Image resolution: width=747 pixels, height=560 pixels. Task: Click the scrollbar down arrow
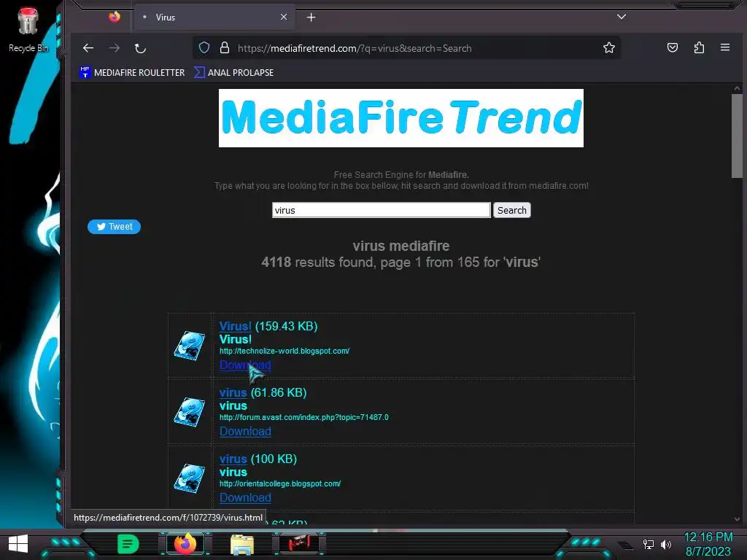[737, 519]
